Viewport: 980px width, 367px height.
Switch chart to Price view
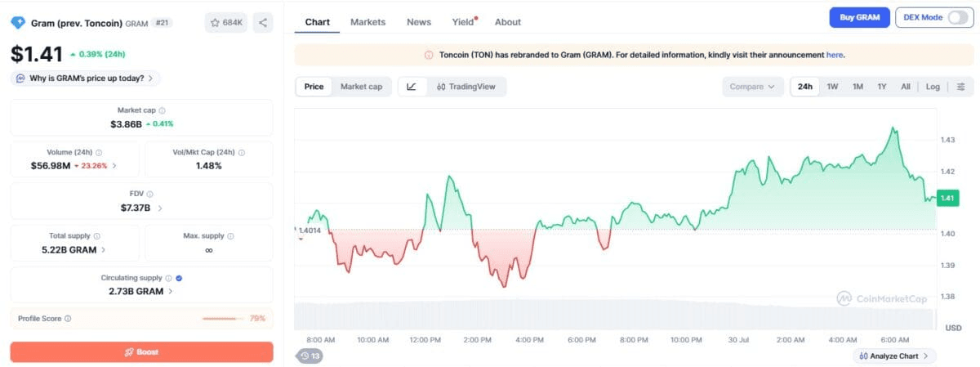(314, 87)
